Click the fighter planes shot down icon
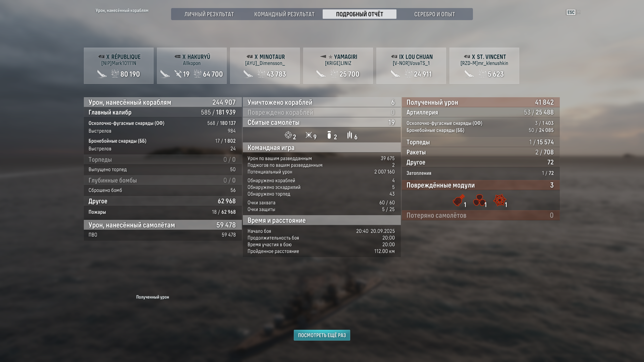 click(x=309, y=135)
